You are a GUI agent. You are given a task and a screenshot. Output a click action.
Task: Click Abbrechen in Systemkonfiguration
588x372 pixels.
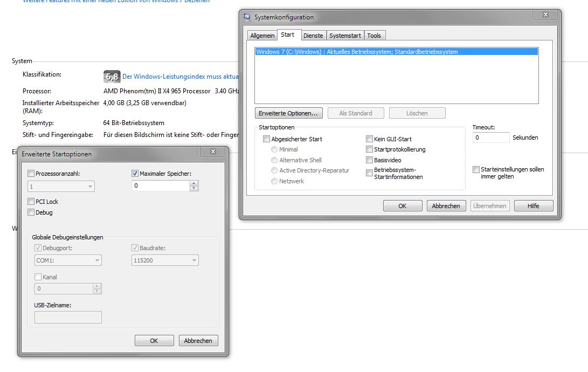pos(446,206)
